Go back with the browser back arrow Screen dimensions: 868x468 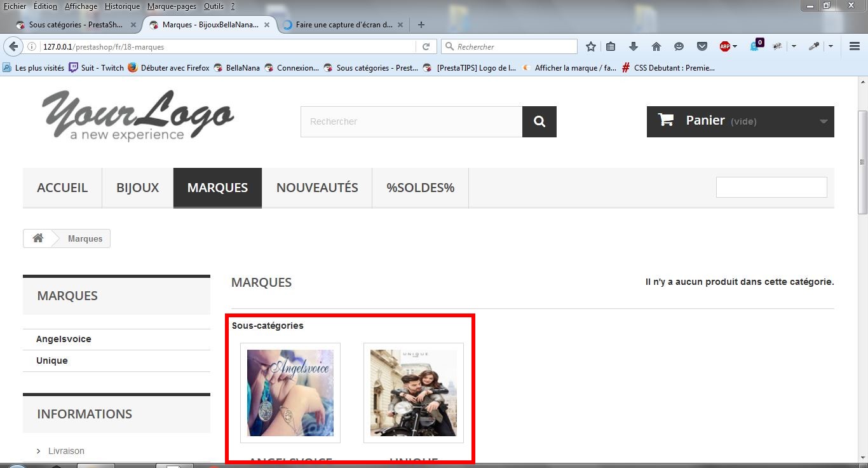(13, 46)
